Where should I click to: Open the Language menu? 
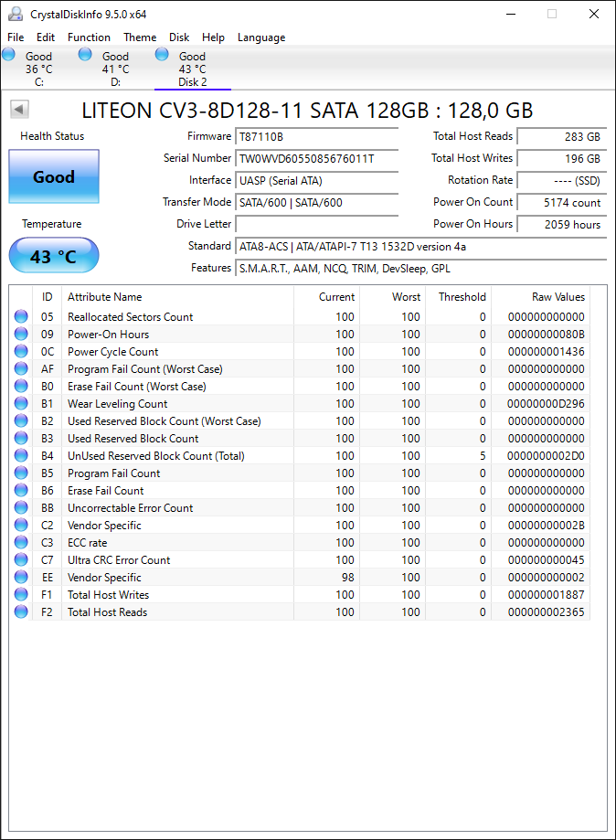coord(261,37)
